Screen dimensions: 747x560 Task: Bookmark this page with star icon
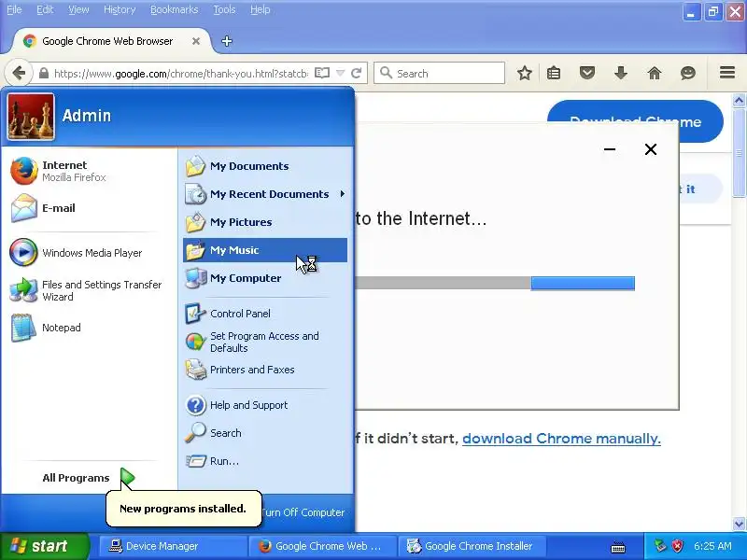point(525,73)
